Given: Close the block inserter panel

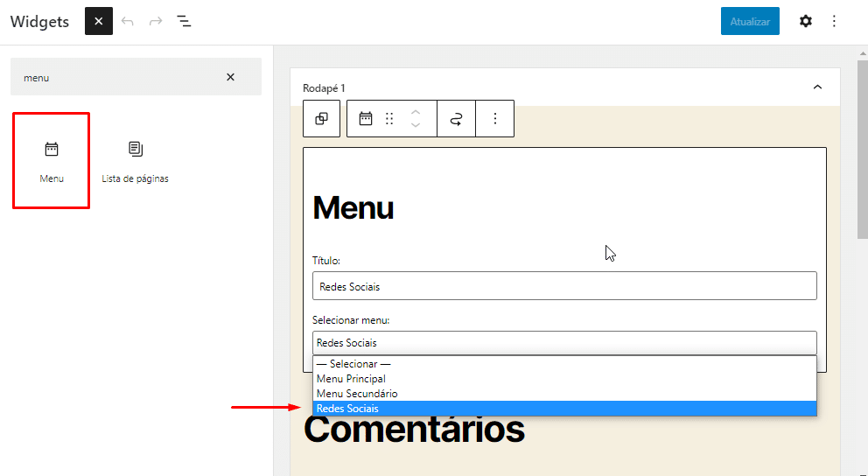Looking at the screenshot, I should coord(99,21).
